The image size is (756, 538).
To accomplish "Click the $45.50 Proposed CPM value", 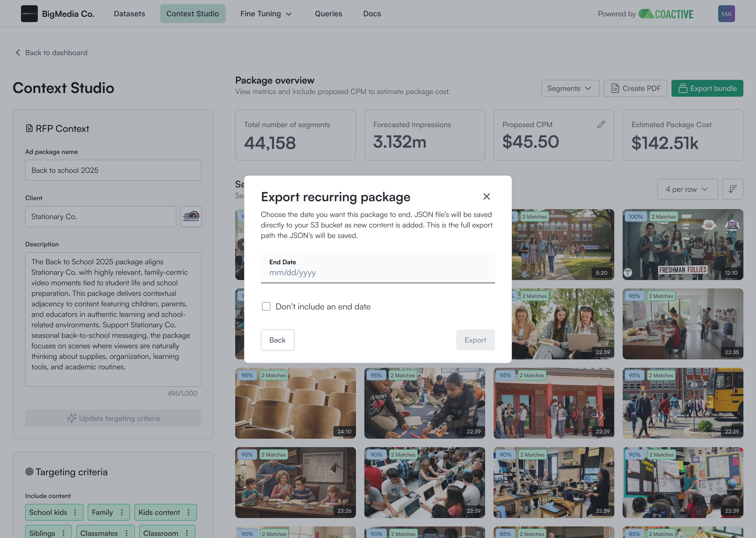I will click(x=531, y=142).
